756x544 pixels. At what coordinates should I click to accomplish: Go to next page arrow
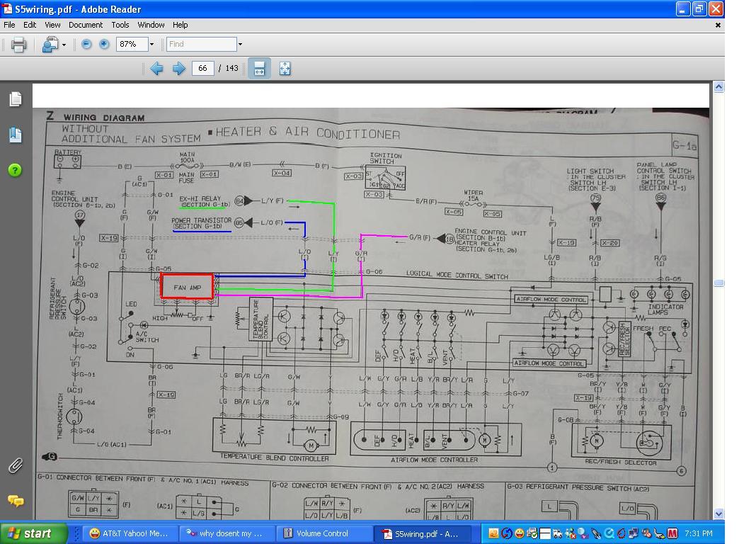pos(179,69)
